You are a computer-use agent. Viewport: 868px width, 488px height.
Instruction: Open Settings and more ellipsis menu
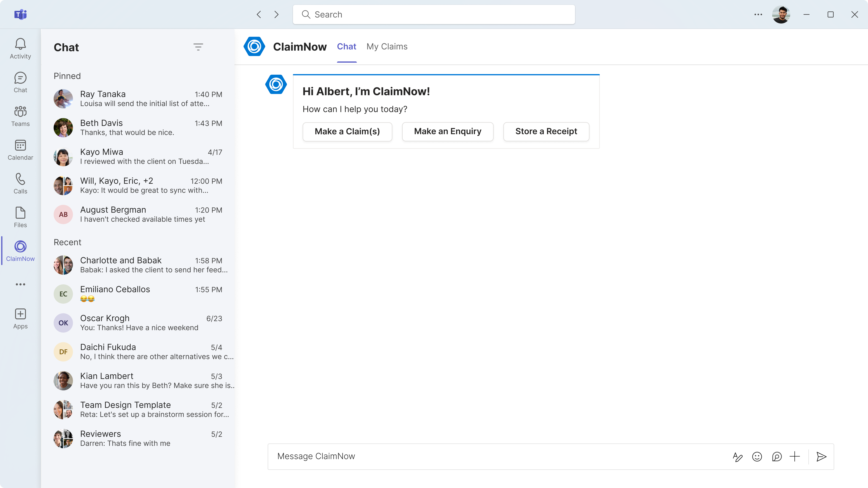coord(758,14)
